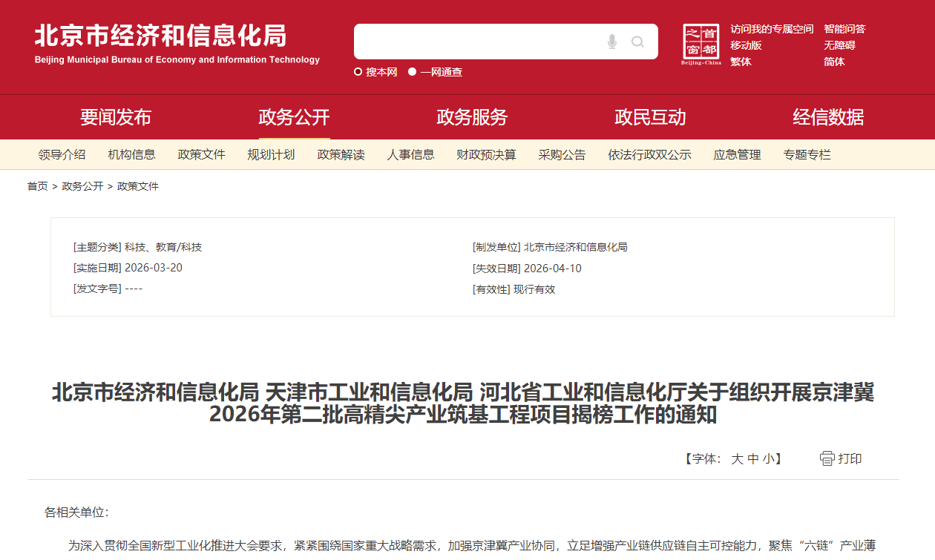Go to 要闻发布 section
Screen dimensions: 935x560
[x=116, y=117]
